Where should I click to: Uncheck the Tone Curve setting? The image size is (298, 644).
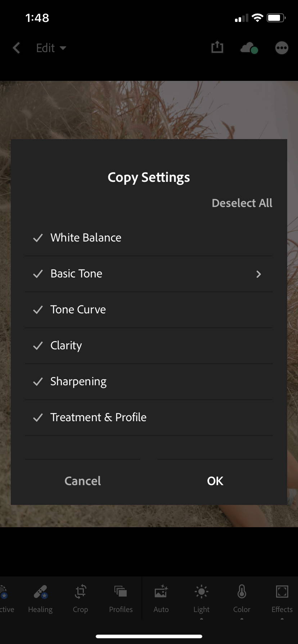point(149,309)
